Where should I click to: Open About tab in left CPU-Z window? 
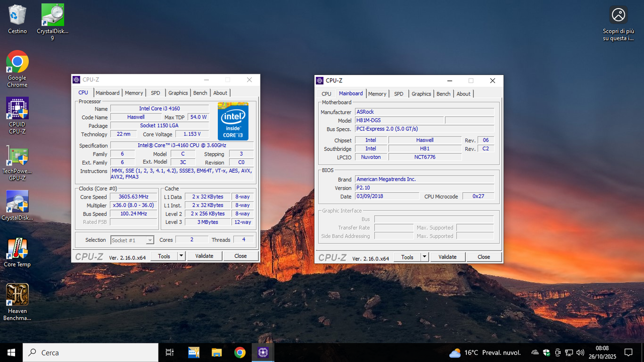point(220,93)
